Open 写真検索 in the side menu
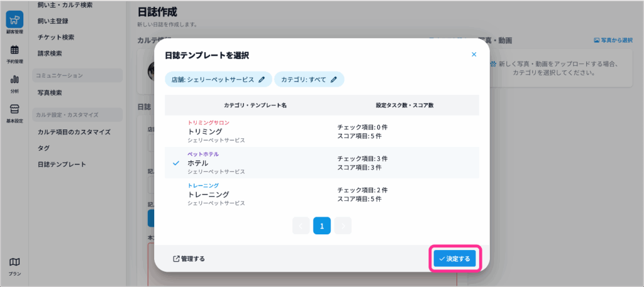Image resolution: width=644 pixels, height=287 pixels. (50, 93)
